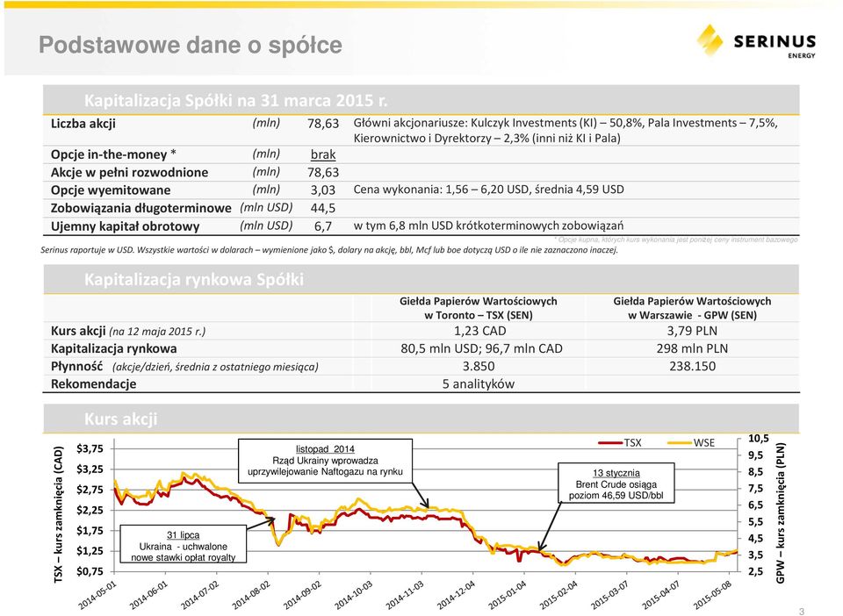The width and height of the screenshot is (843, 616).
Task: Click the 6,5 right axis label
Action: [x=755, y=505]
